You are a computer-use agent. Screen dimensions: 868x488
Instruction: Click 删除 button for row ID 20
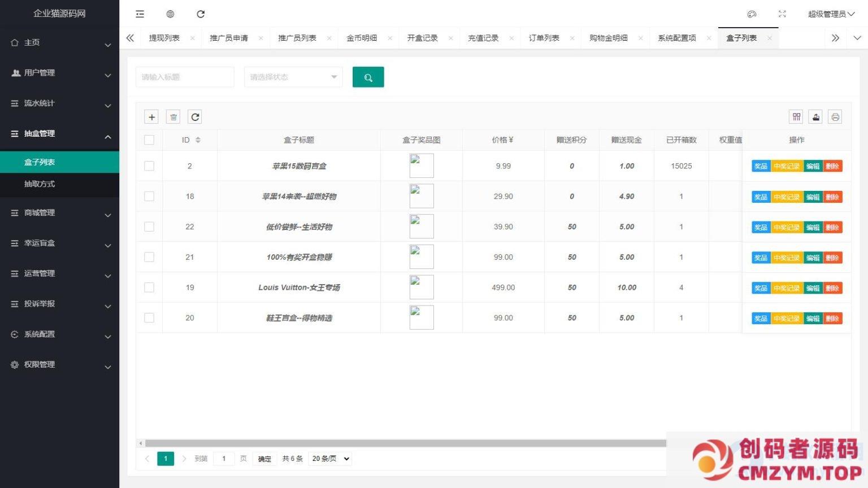tap(832, 319)
